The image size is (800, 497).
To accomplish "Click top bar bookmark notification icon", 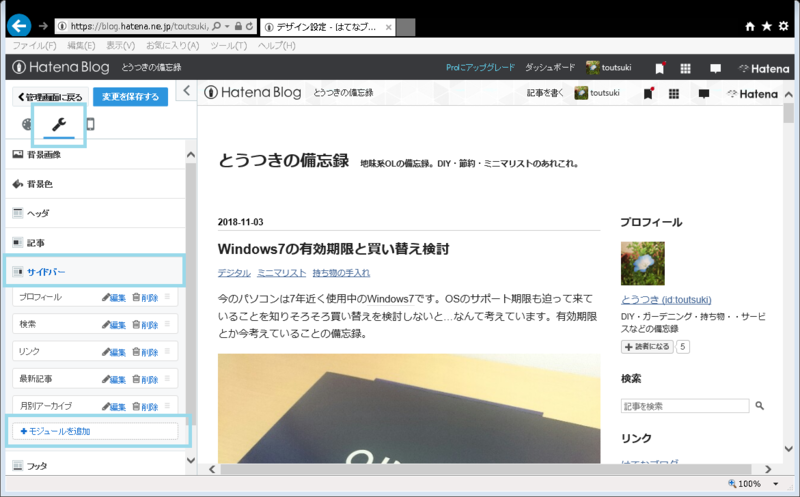I will [x=660, y=68].
